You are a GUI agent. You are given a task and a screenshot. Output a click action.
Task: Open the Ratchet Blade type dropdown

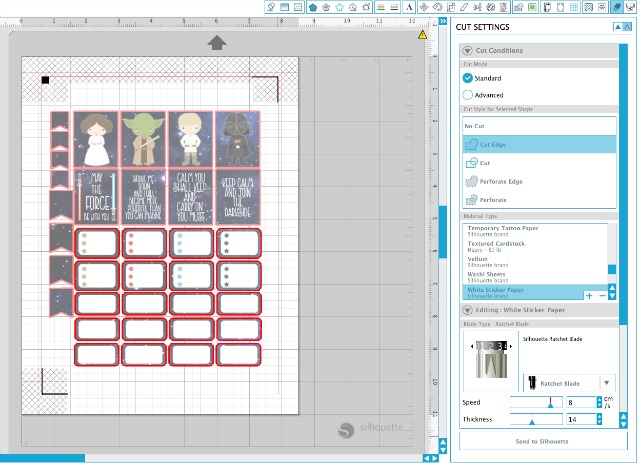[569, 383]
